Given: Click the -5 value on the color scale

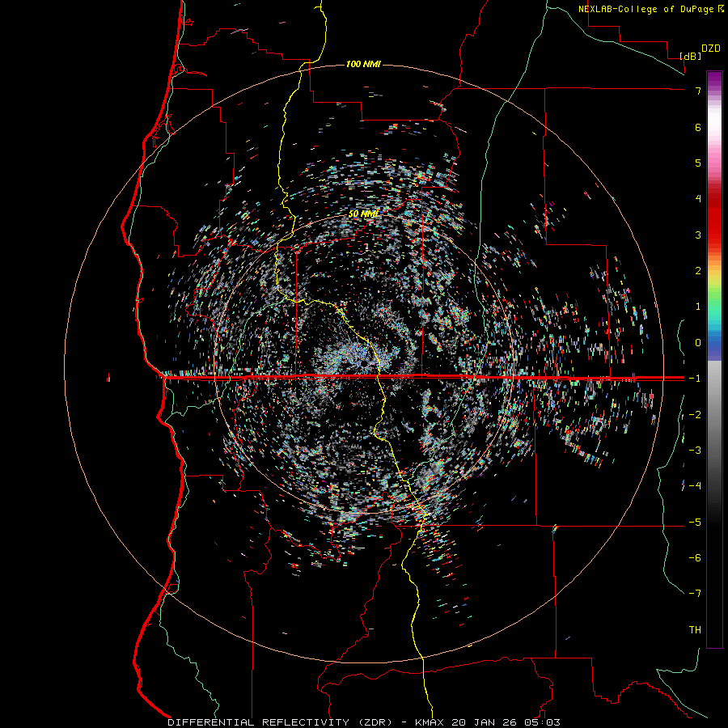Looking at the screenshot, I should [x=695, y=523].
